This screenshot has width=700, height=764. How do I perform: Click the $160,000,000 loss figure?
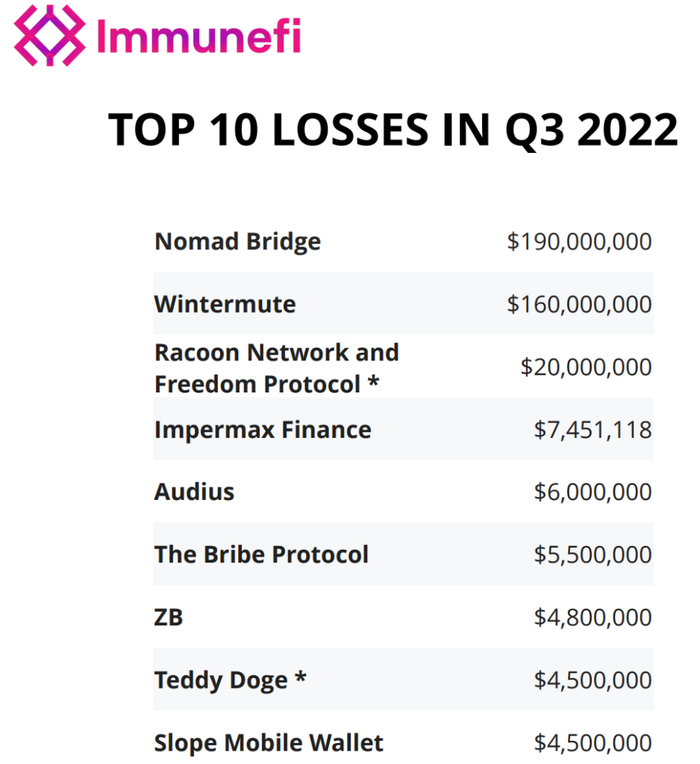pos(579,304)
